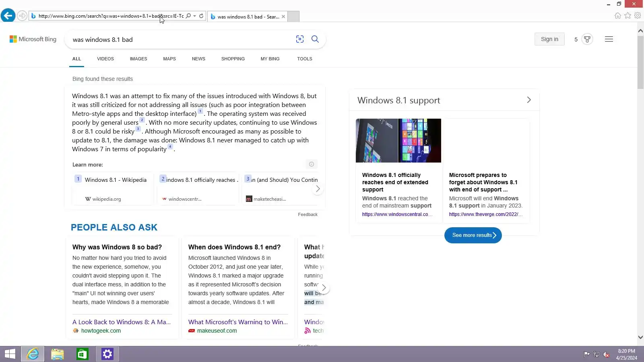The image size is (644, 362).
Task: Visit the makeuseof.com source link
Action: 217,331
